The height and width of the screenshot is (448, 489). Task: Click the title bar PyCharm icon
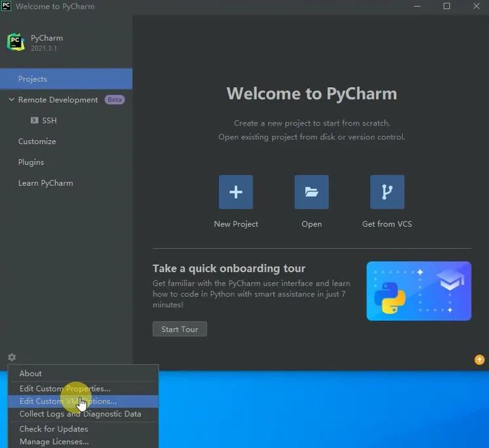point(7,6)
